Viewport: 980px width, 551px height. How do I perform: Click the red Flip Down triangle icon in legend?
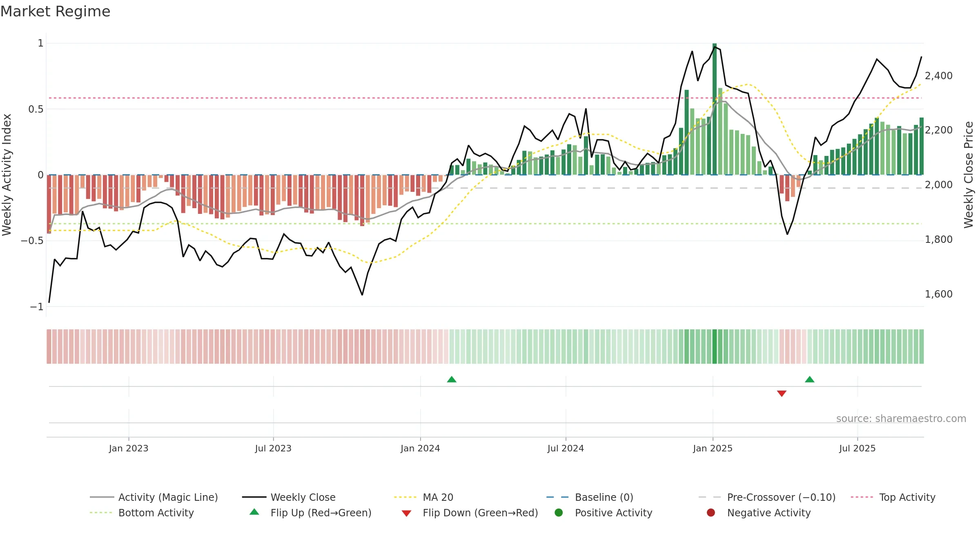[406, 513]
